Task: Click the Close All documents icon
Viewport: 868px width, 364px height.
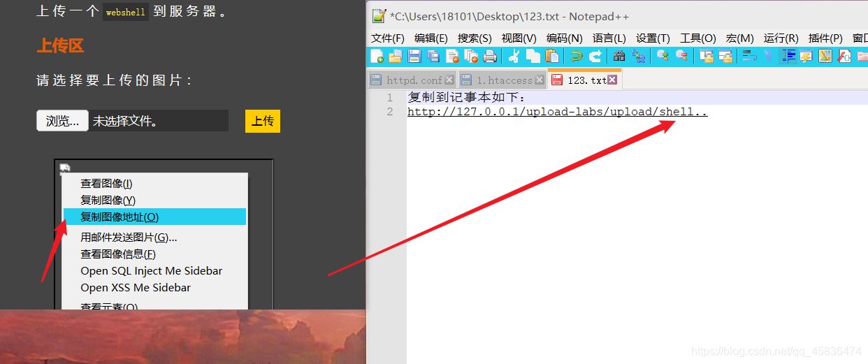Action: click(x=471, y=57)
